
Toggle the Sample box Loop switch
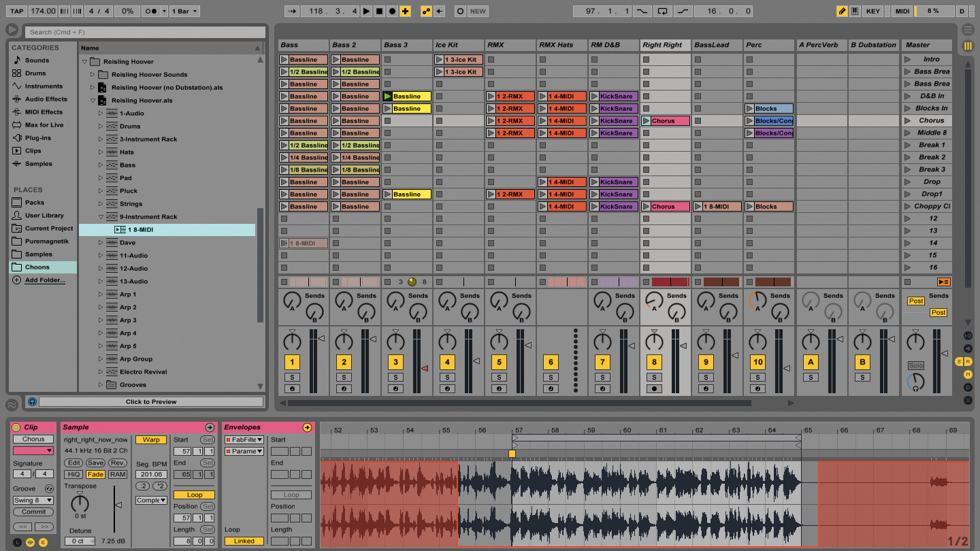[194, 495]
